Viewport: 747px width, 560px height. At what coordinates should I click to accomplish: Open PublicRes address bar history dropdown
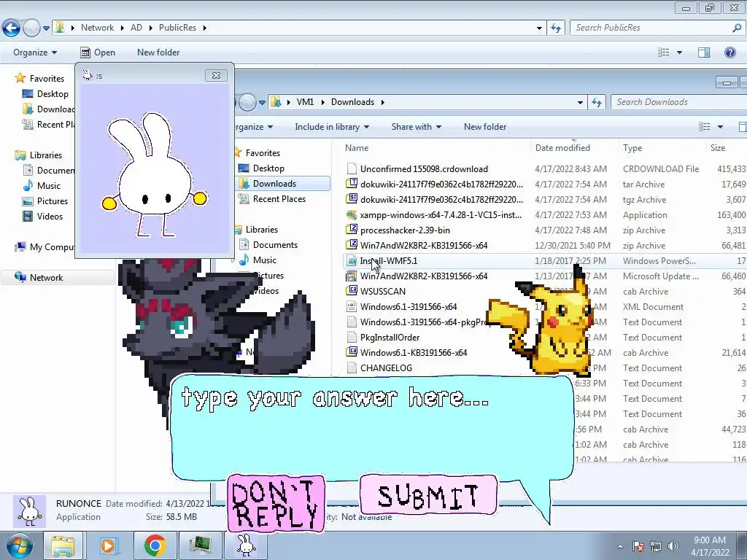tap(539, 28)
